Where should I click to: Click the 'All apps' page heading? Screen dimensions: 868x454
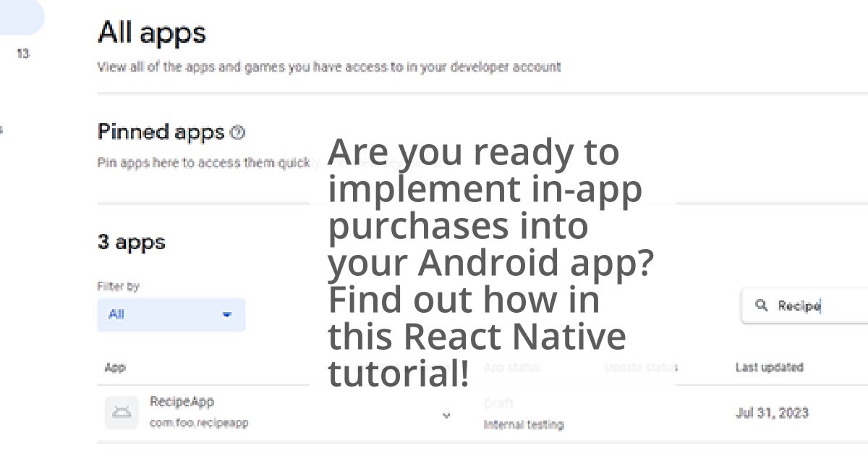pos(152,33)
